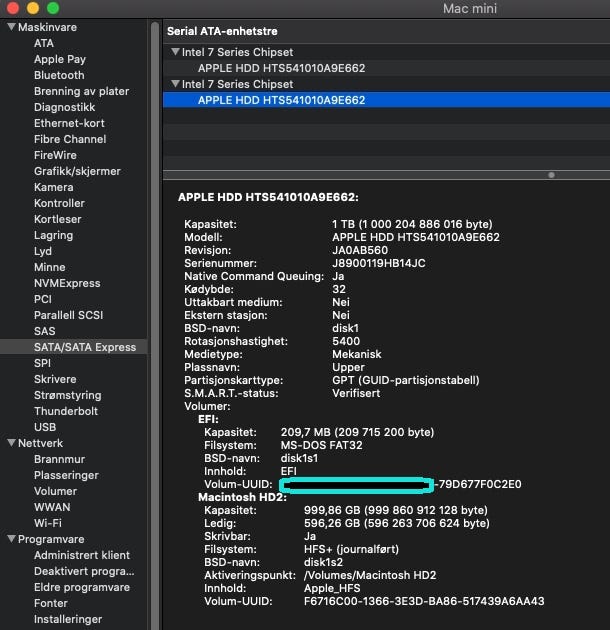Open Brannmur under Nettverk

click(59, 459)
